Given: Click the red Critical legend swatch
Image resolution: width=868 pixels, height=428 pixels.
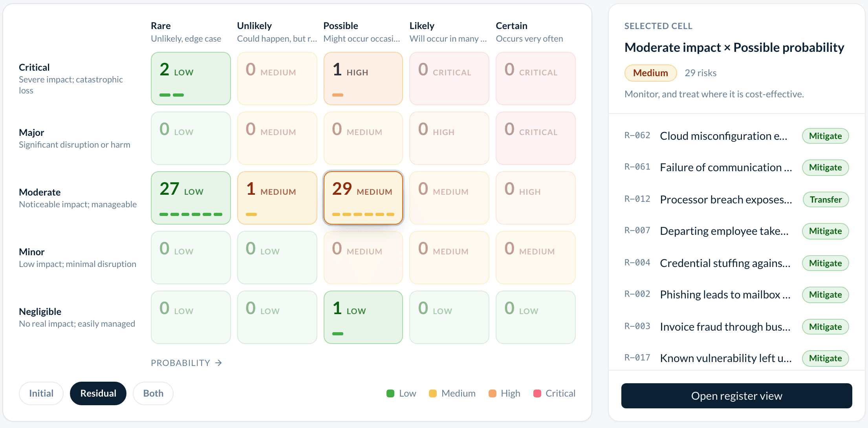Looking at the screenshot, I should point(537,393).
